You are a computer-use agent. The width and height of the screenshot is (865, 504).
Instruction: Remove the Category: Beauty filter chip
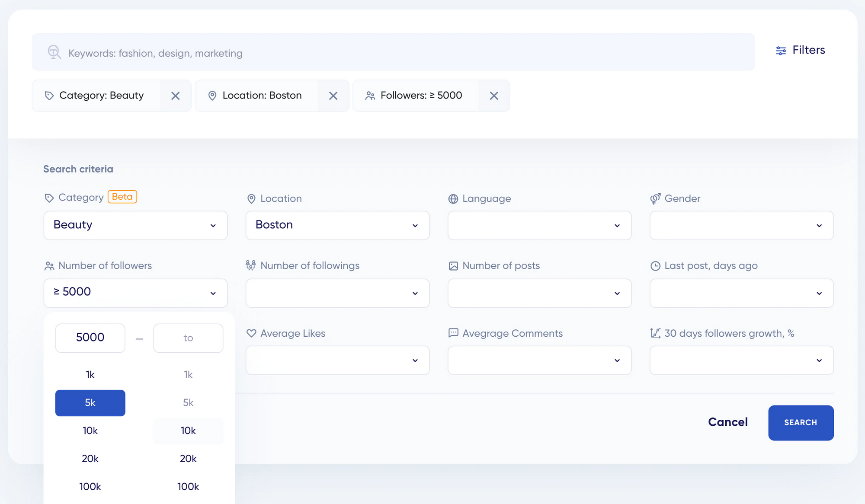tap(175, 96)
